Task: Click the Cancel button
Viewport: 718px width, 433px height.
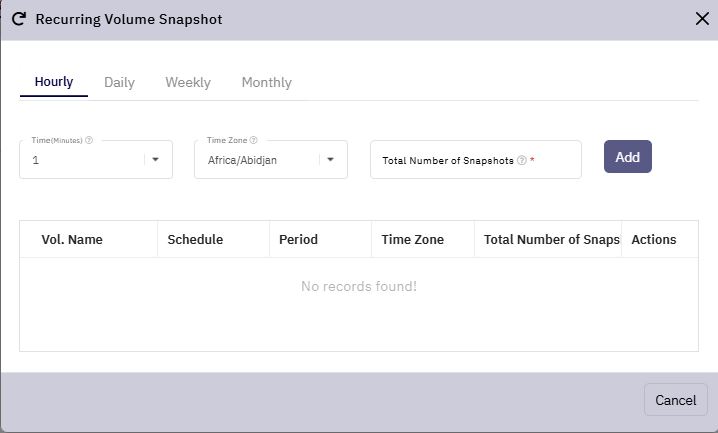Action: coord(675,400)
